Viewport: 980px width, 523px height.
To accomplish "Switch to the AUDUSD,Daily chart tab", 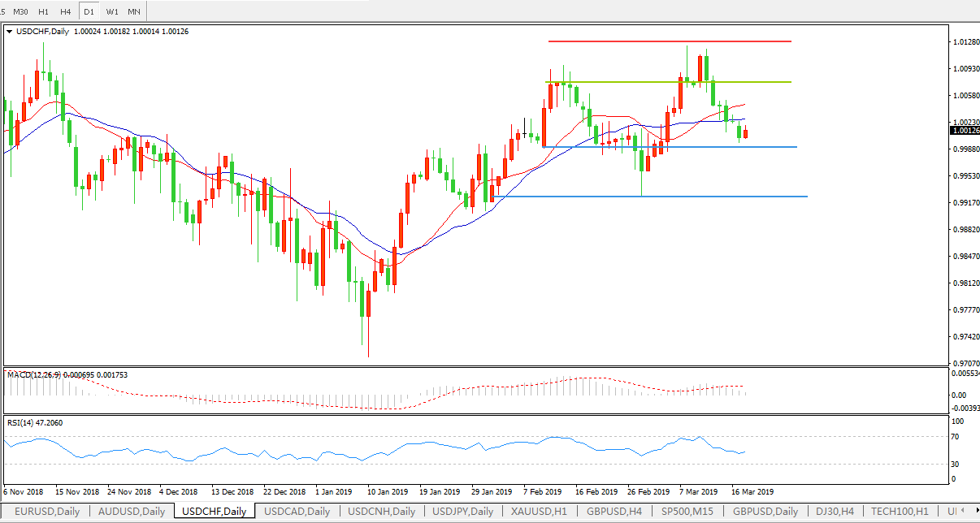I will [132, 512].
